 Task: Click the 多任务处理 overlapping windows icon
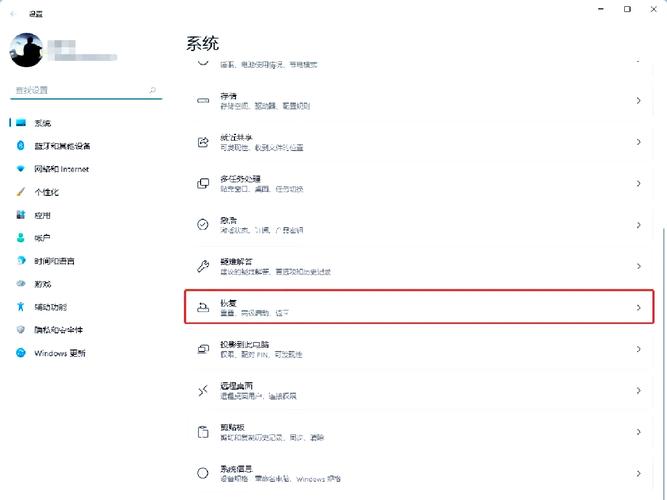203,183
